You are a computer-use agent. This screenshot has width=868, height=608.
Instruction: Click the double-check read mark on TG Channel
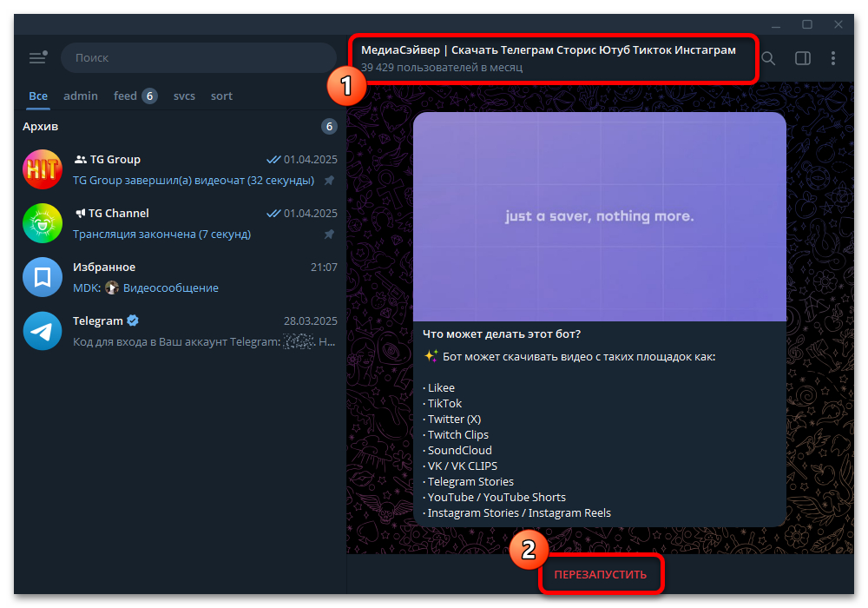pyautogui.click(x=273, y=213)
